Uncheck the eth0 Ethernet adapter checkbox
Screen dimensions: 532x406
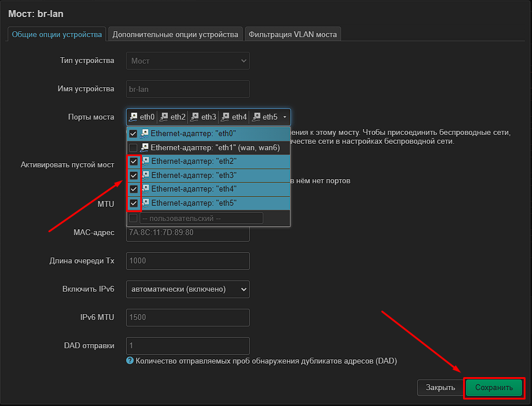click(x=133, y=133)
